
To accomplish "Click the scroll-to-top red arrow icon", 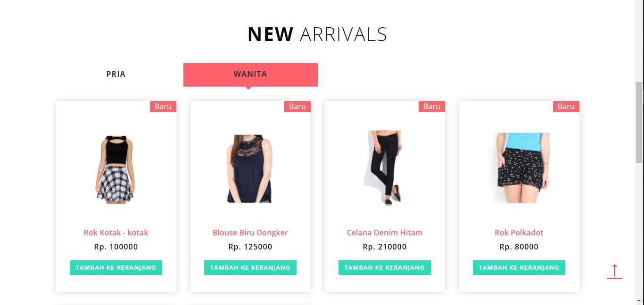I will click(x=615, y=272).
